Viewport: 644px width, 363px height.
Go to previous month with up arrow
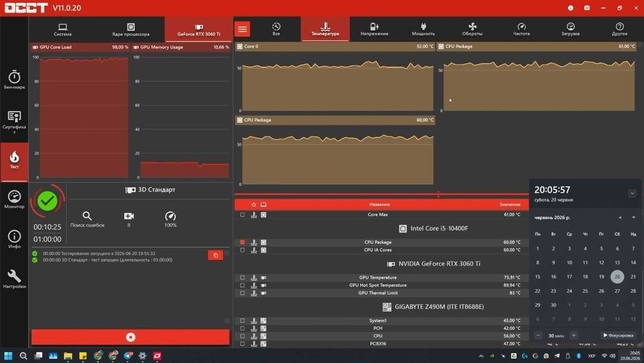tap(620, 217)
